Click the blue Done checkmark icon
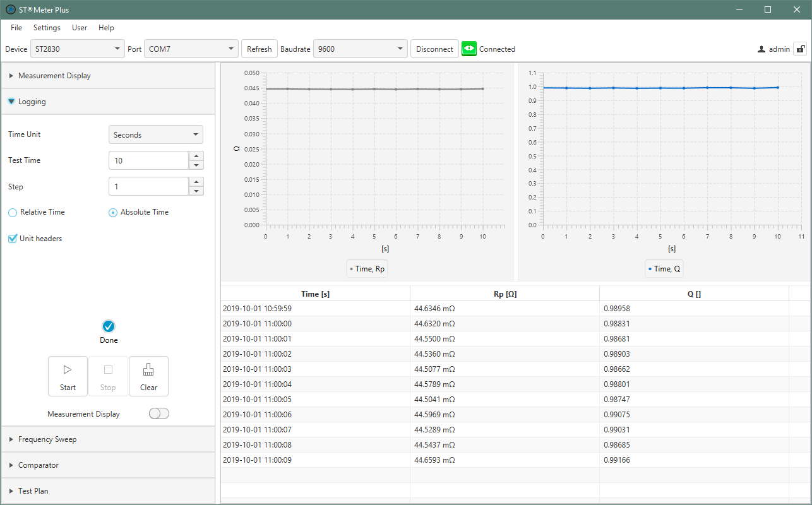 tap(109, 326)
